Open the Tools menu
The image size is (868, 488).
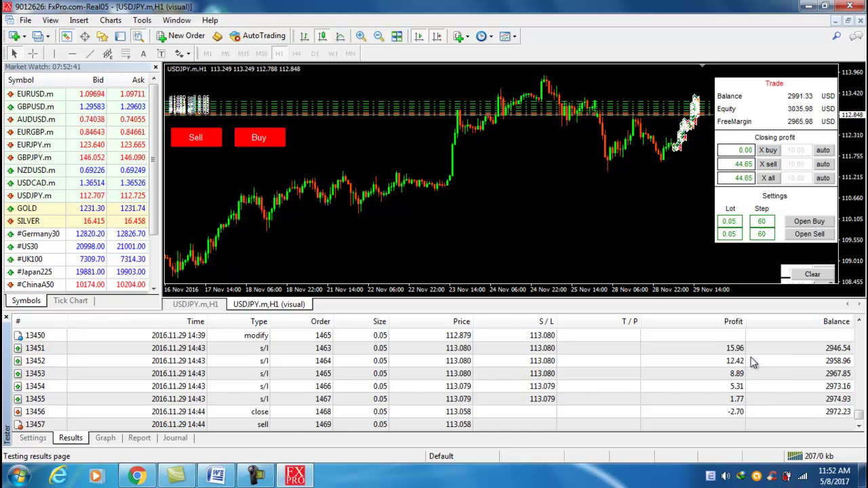[x=142, y=20]
